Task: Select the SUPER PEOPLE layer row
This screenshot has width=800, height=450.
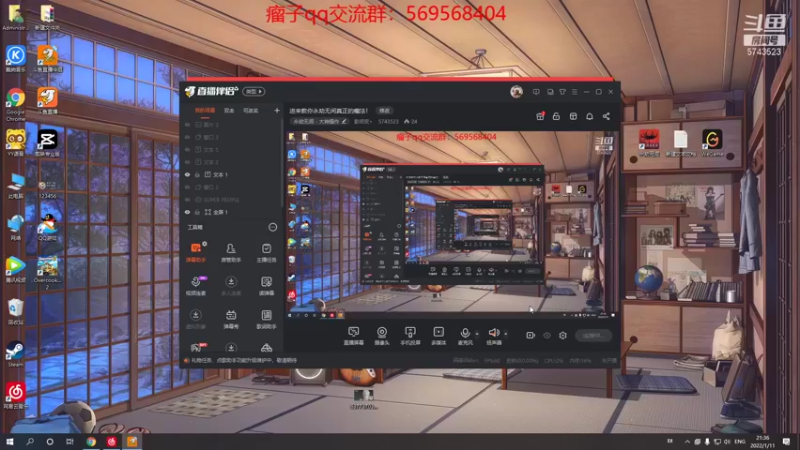Action: click(232, 199)
